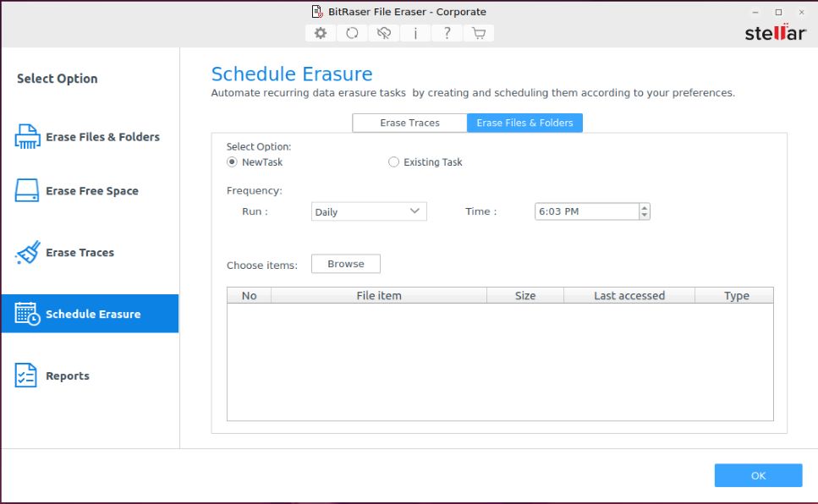This screenshot has width=818, height=504.
Task: Click the Erase Files & Folders shredder icon
Action: [x=27, y=137]
